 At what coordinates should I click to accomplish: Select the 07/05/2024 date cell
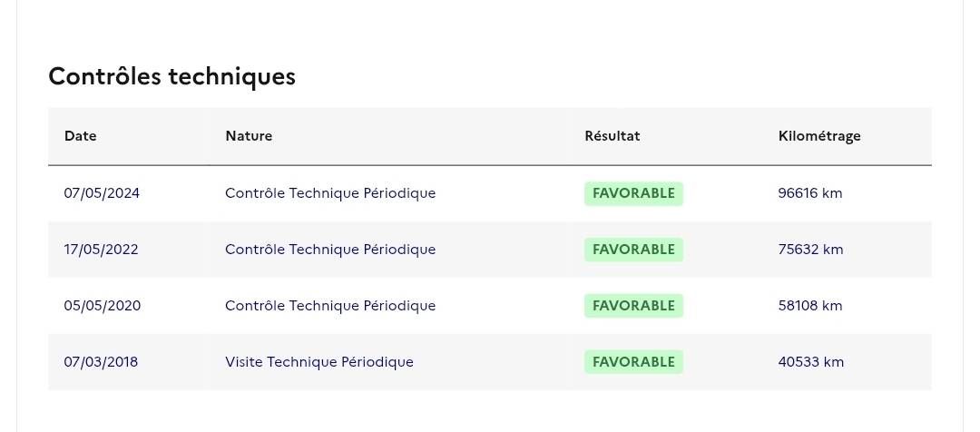point(102,193)
